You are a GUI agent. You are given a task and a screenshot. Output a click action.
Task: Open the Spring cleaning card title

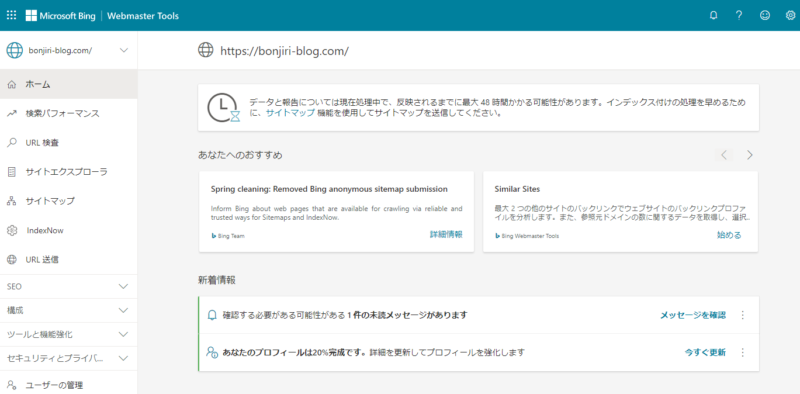(329, 189)
